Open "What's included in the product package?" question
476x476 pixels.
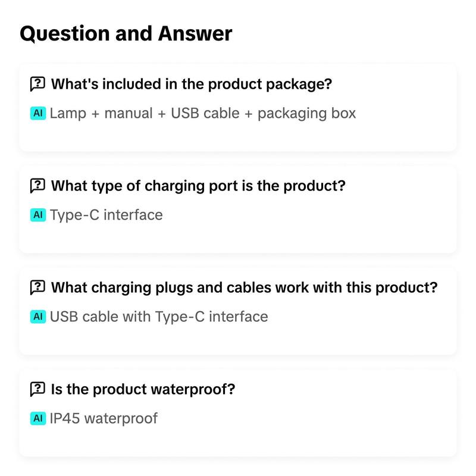192,84
